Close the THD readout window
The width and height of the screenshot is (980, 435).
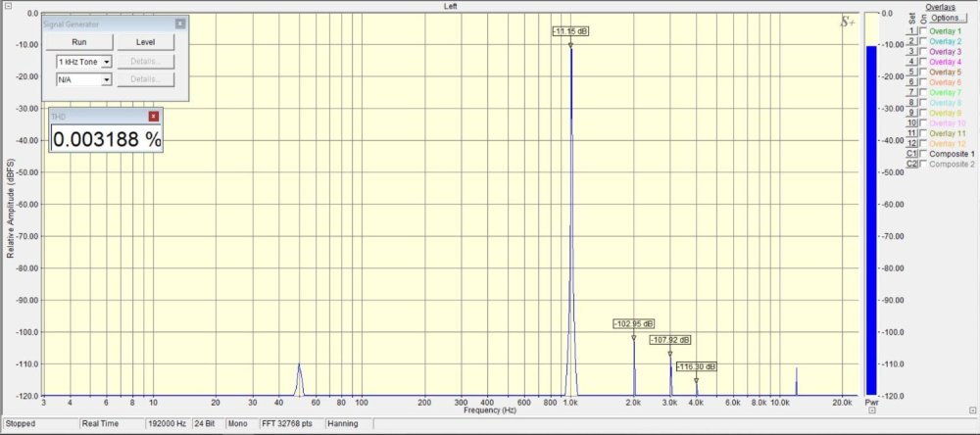coord(153,117)
